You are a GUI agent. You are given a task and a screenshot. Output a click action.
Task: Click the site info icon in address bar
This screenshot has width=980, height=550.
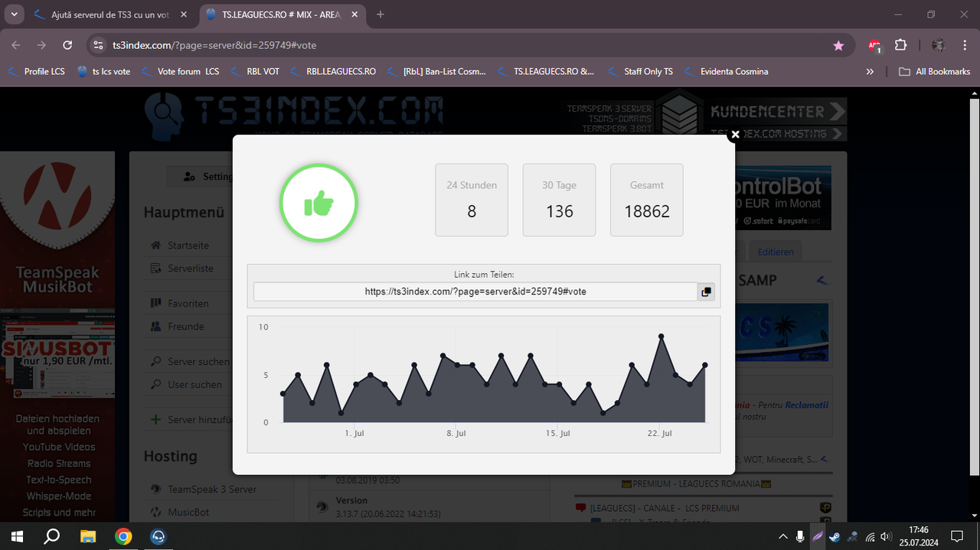pyautogui.click(x=97, y=45)
